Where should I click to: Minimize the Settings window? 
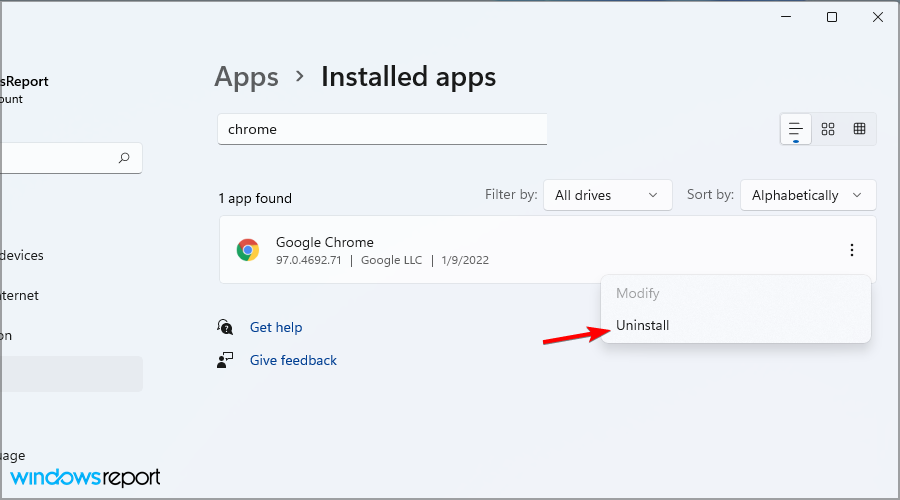786,17
